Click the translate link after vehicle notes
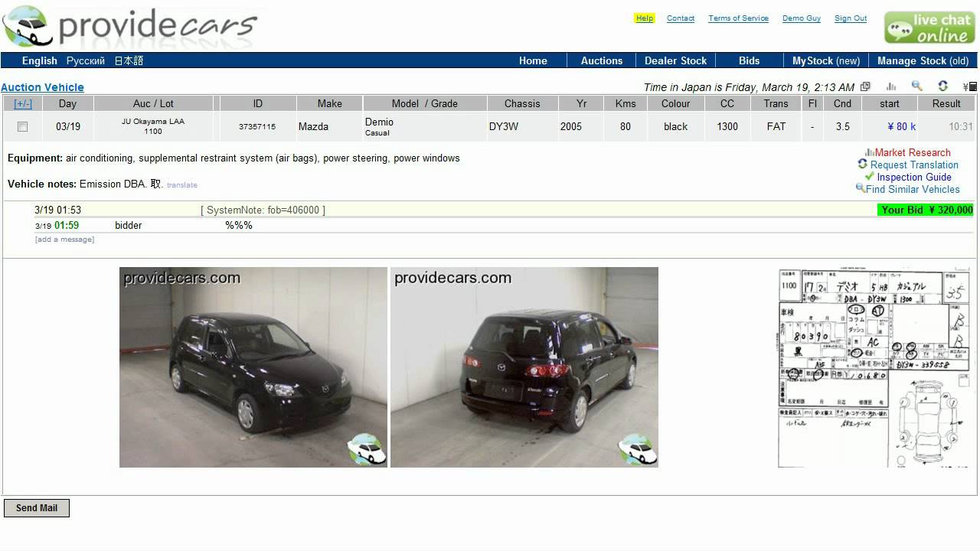Image resolution: width=980 pixels, height=551 pixels. click(182, 185)
